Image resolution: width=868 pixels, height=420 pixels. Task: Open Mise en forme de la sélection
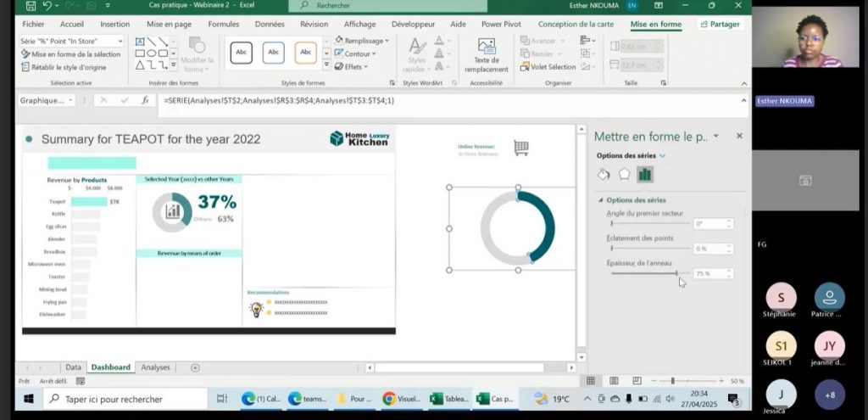71,54
